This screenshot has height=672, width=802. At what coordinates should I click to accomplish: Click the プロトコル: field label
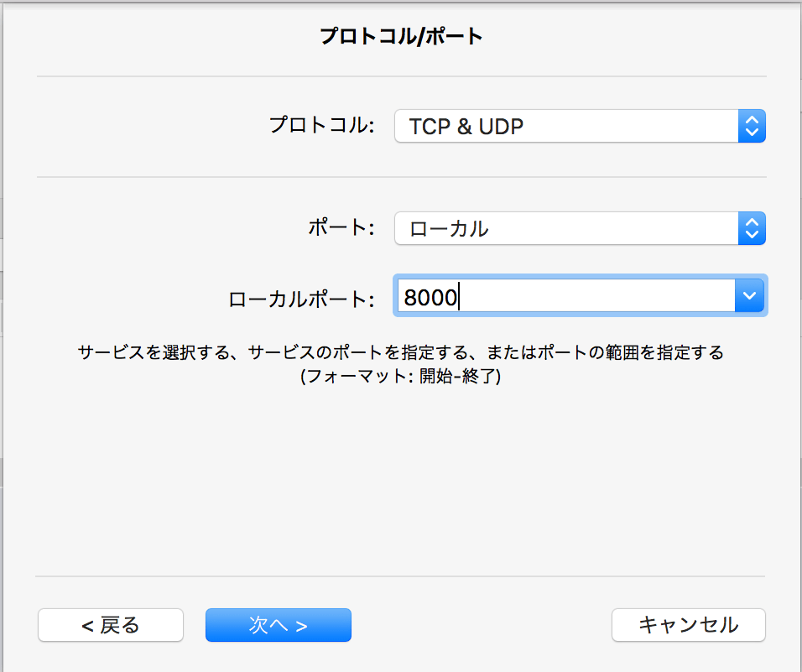pyautogui.click(x=321, y=125)
